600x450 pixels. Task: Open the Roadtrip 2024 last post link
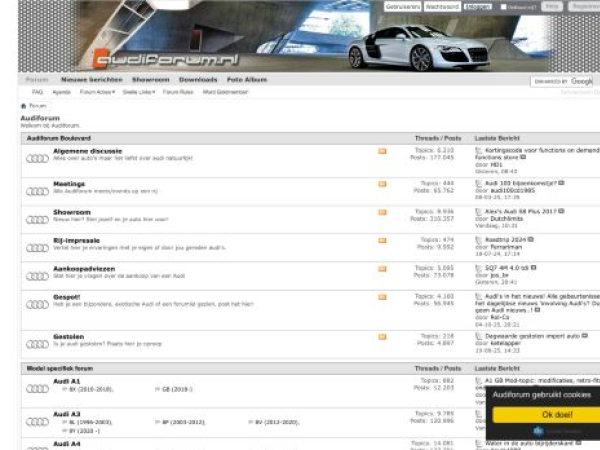click(505, 240)
